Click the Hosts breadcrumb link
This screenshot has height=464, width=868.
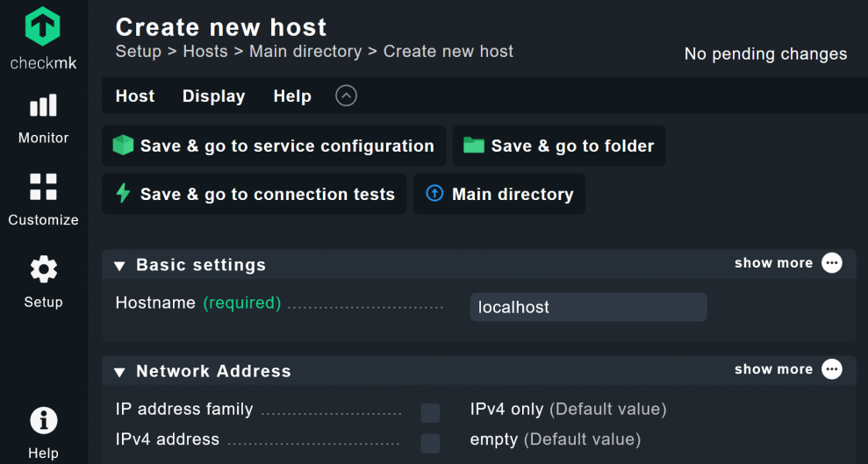pyautogui.click(x=205, y=51)
